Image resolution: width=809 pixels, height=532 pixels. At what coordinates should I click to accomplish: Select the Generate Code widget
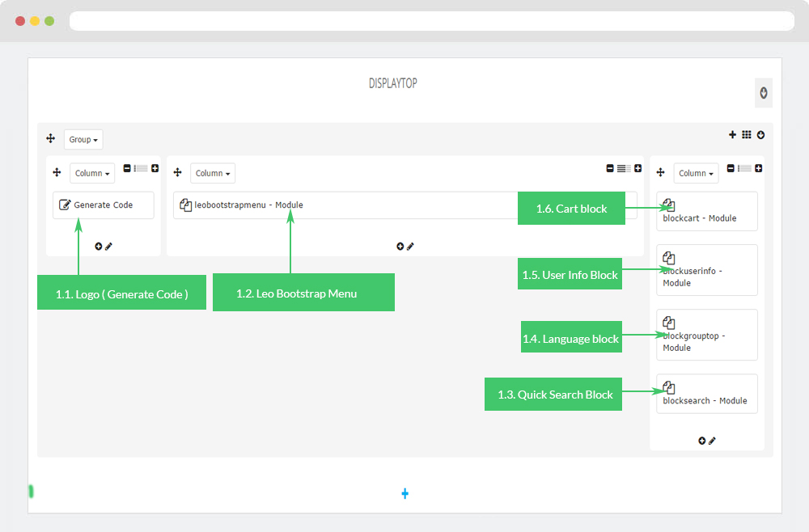(x=104, y=205)
